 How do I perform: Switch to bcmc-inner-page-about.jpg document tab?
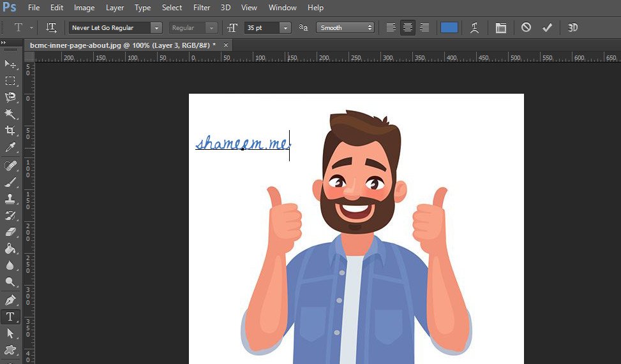point(123,45)
